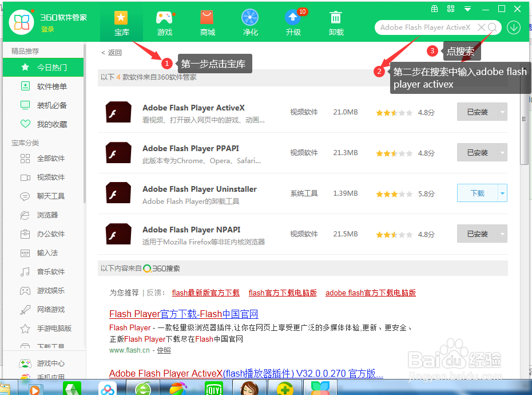Click the Adobe Flash Player ActiveX icon
The image size is (532, 395).
[x=118, y=112]
